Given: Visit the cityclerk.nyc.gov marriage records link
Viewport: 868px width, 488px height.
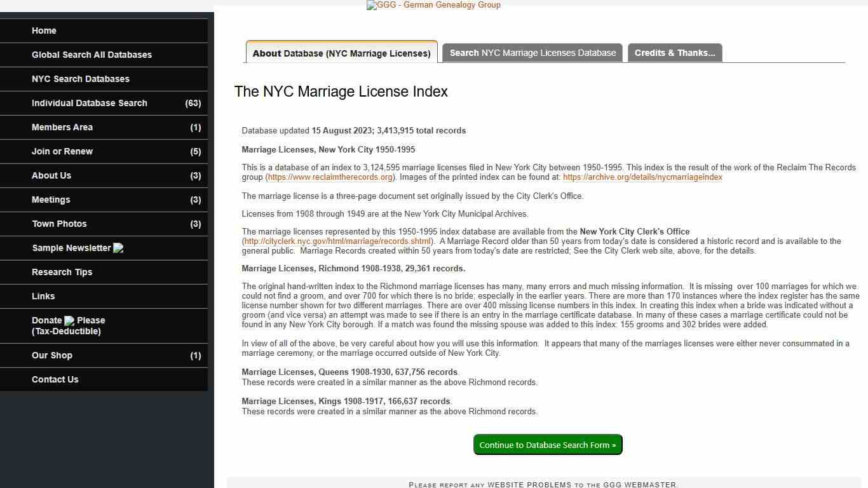Looking at the screenshot, I should [337, 241].
